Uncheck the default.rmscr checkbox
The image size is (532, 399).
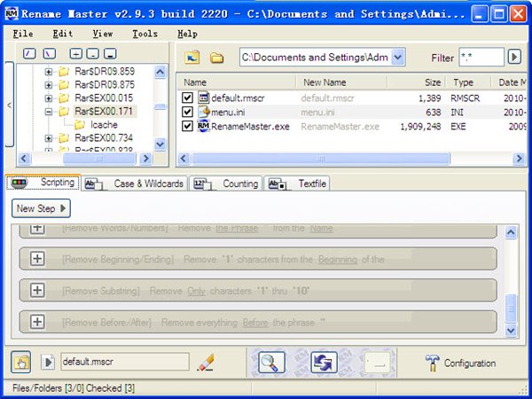187,98
